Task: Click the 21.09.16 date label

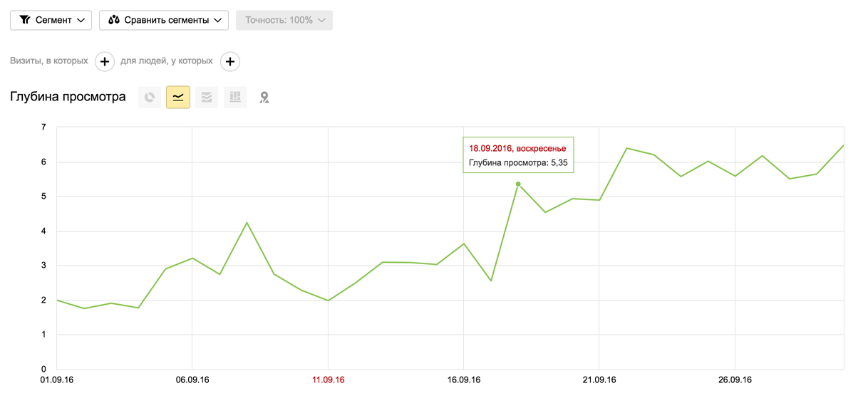Action: pyautogui.click(x=599, y=380)
